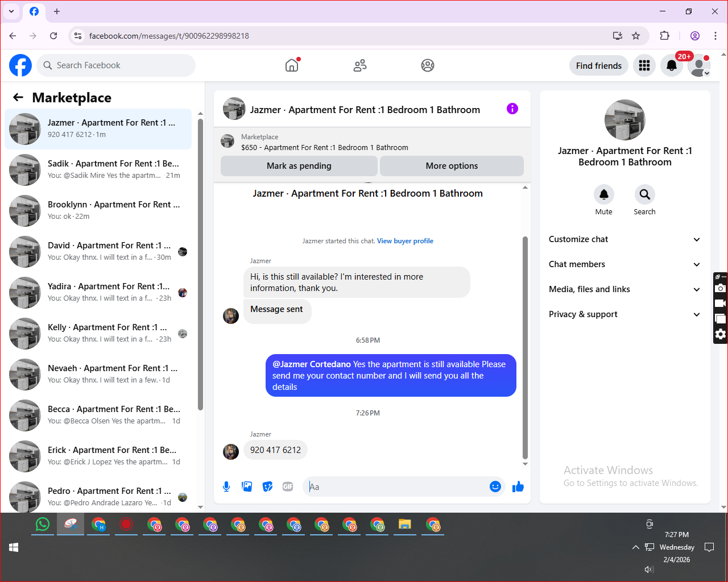Screen dimensions: 728x582
Task: Open Kelly conversation in list
Action: click(98, 334)
